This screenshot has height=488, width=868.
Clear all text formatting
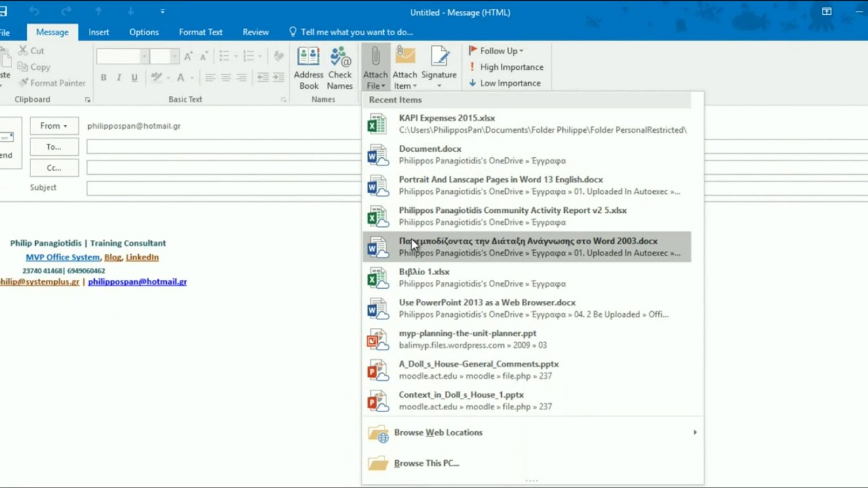(279, 56)
